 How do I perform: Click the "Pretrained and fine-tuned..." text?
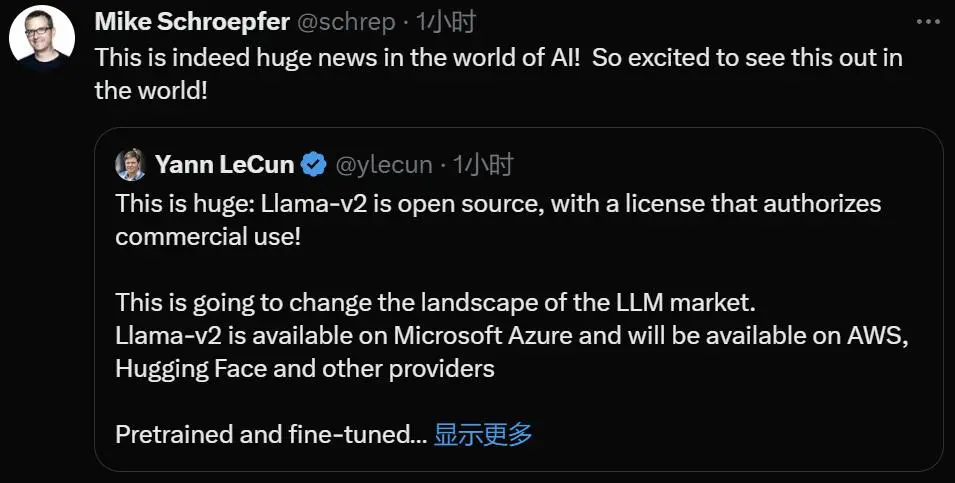point(271,434)
